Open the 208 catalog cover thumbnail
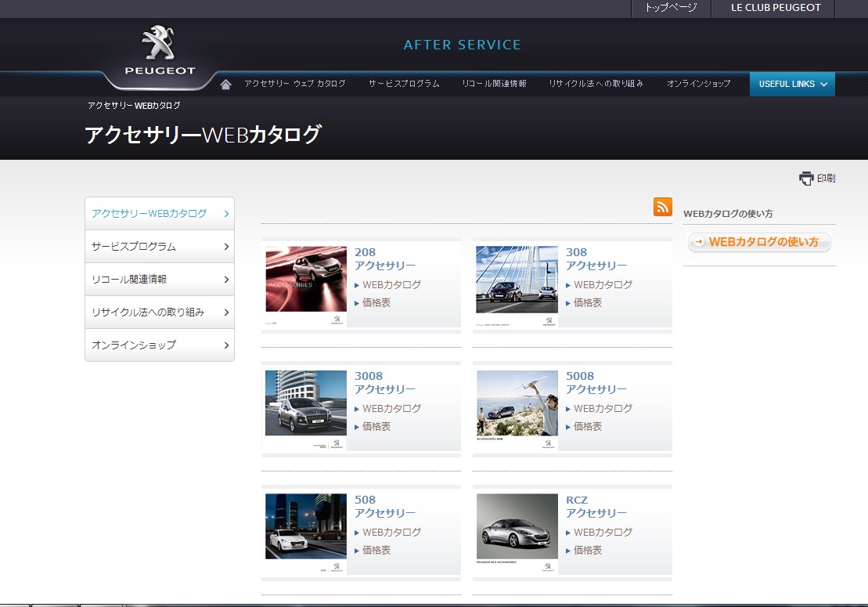Viewport: 868px width, 607px height. pyautogui.click(x=305, y=286)
